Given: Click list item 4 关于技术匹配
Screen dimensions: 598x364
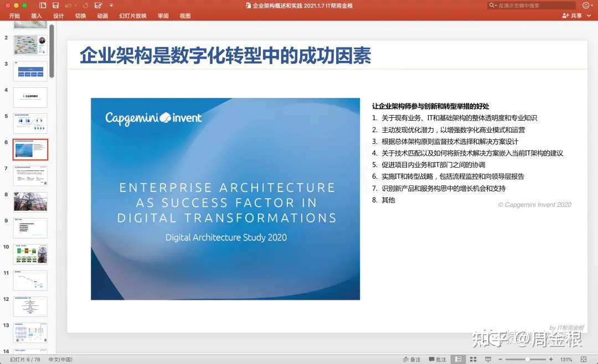Looking at the screenshot, I should click(x=467, y=153).
